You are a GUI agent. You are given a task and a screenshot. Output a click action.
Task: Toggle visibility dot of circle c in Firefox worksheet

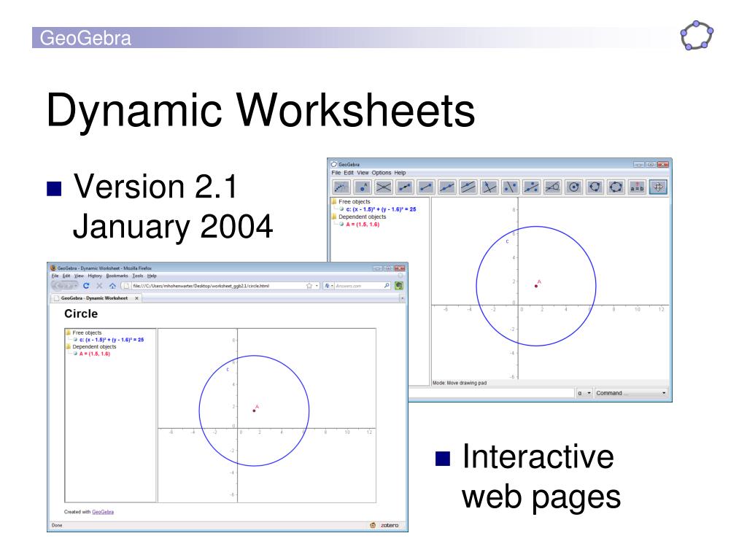pos(75,340)
